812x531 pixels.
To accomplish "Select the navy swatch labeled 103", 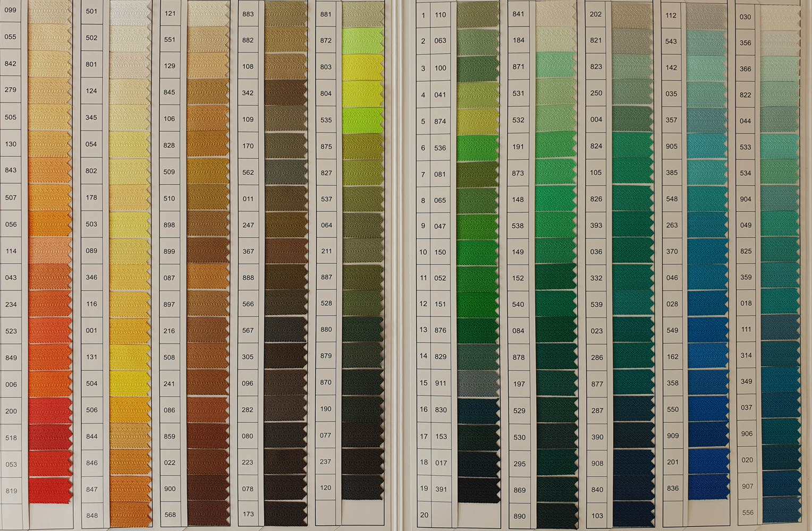I will coord(633,515).
